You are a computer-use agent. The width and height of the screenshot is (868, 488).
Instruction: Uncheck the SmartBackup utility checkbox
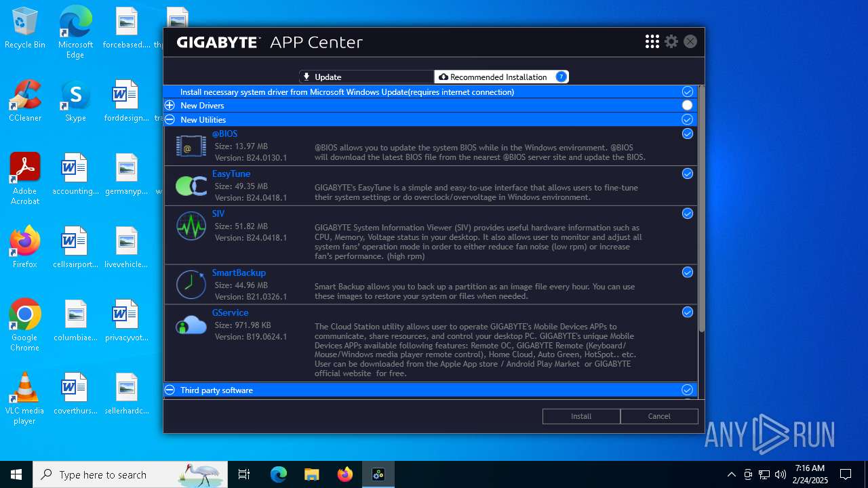click(x=688, y=272)
